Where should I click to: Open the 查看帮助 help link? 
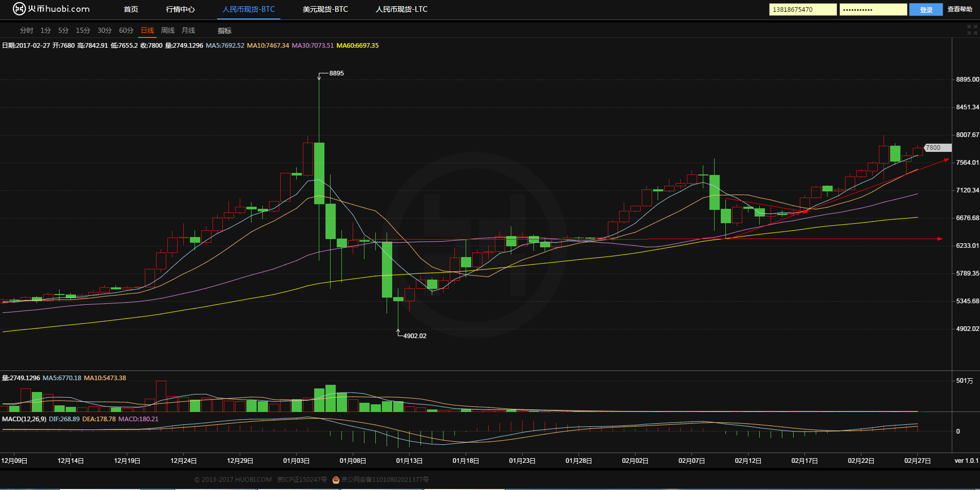pyautogui.click(x=959, y=9)
